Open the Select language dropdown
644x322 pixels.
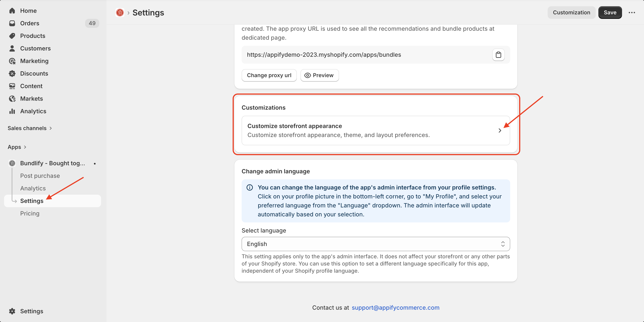coord(375,244)
